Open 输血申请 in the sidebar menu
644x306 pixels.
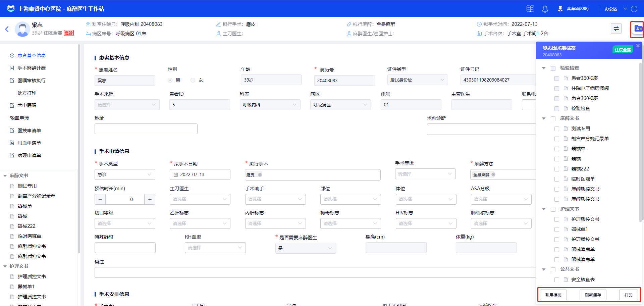coord(19,118)
